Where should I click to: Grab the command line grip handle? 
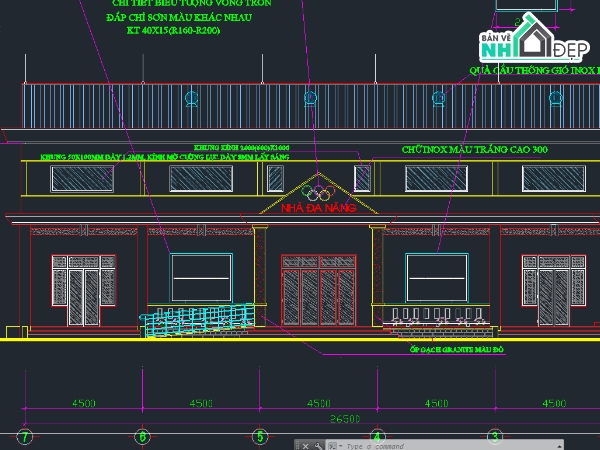pos(297,446)
